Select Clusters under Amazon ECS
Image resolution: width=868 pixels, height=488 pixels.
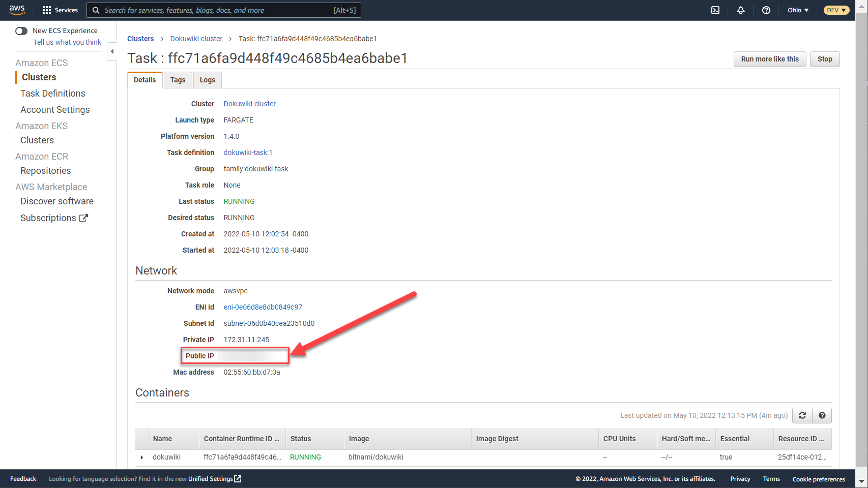point(39,77)
